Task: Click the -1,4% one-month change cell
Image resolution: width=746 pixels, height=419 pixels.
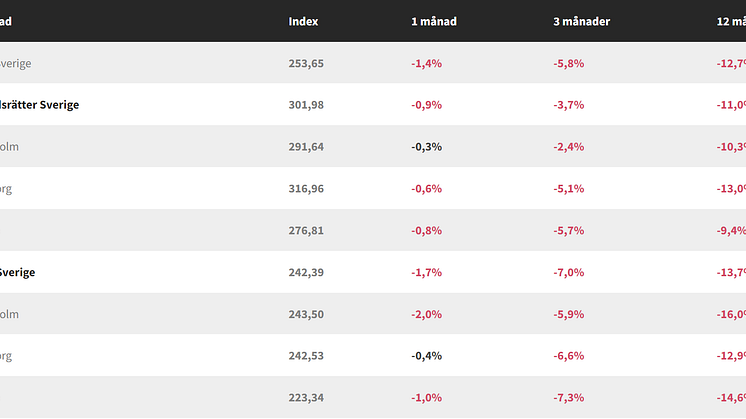Action: click(426, 63)
